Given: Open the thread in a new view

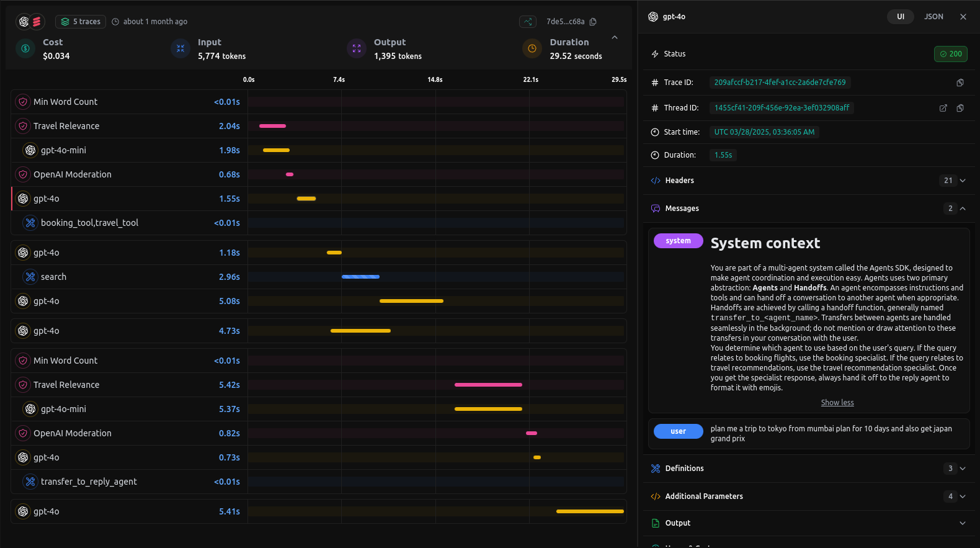Looking at the screenshot, I should [x=943, y=108].
